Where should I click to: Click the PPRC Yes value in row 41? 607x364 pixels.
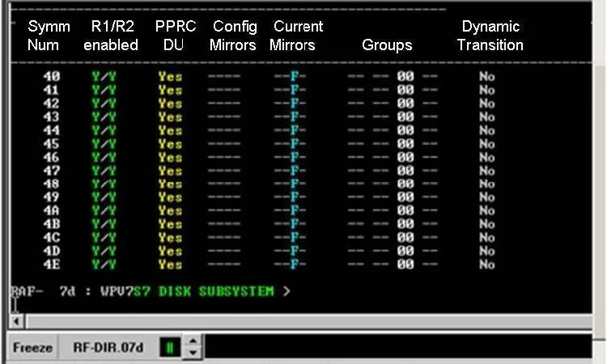click(170, 90)
